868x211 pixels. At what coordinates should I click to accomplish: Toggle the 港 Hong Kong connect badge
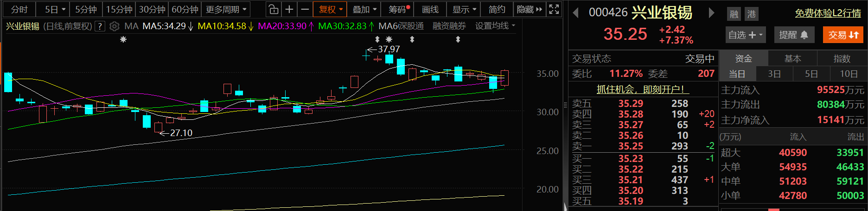(x=752, y=14)
